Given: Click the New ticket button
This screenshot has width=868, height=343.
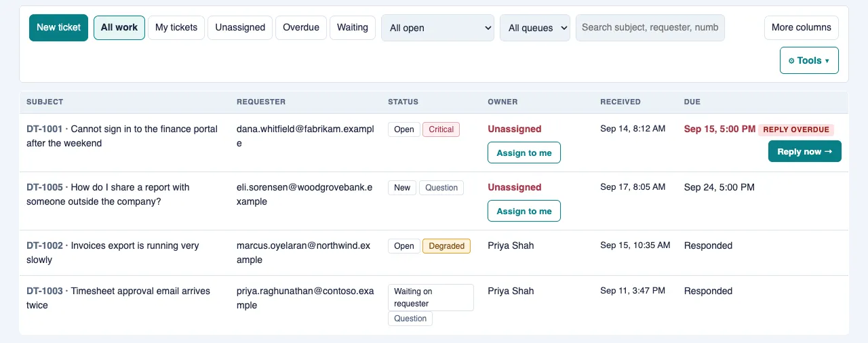Looking at the screenshot, I should pos(58,28).
